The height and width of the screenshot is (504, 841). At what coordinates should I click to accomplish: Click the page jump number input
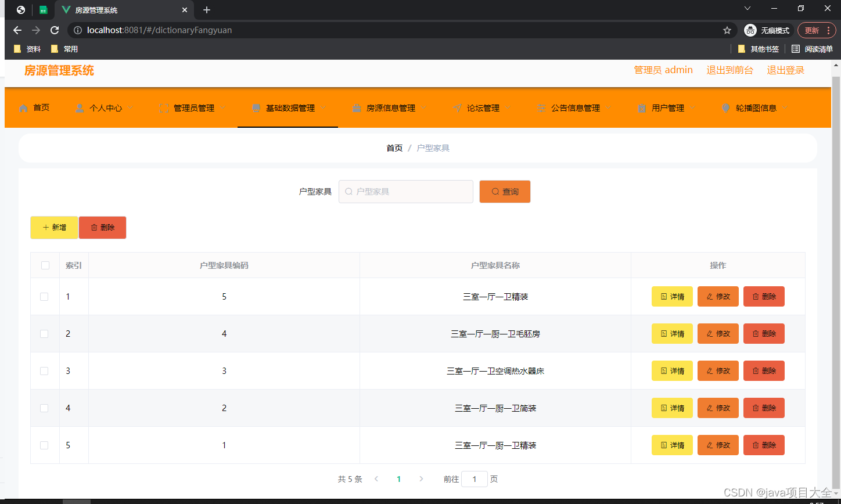point(475,479)
